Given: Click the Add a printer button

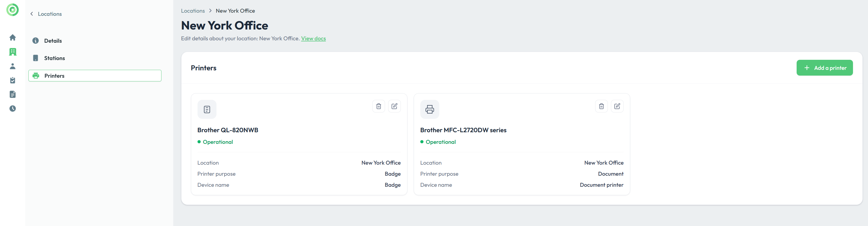Looking at the screenshot, I should tap(824, 68).
